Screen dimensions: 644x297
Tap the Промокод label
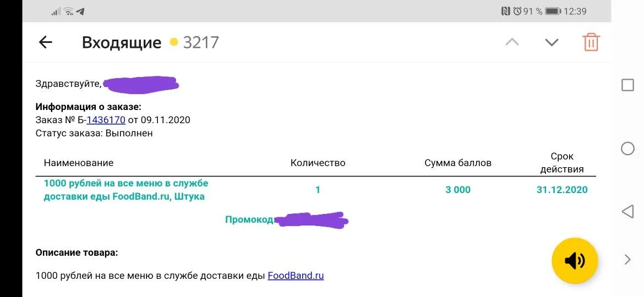coord(249,220)
